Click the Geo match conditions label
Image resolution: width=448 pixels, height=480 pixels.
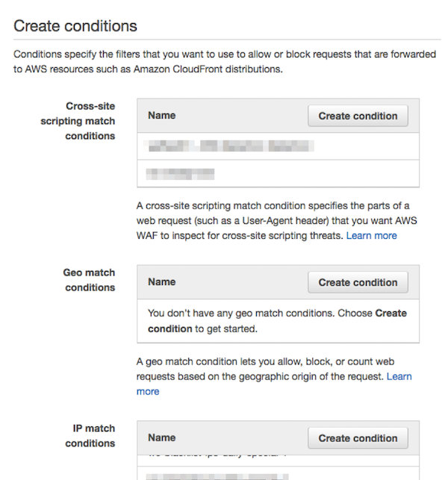pos(90,280)
